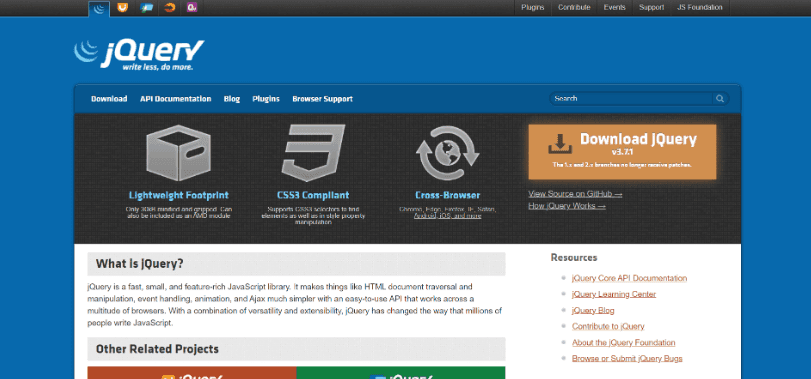The image size is (811, 379).
Task: Open jQuery Learning Center link
Action: 614,294
